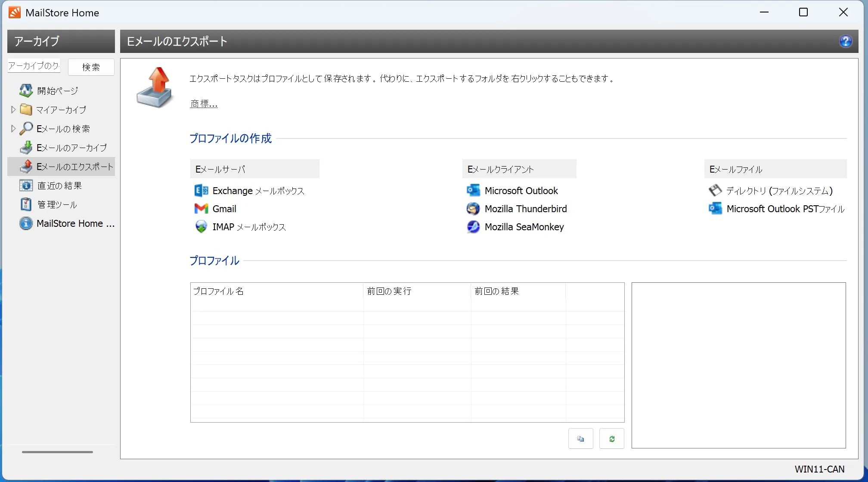Open help with blue question icon
The image size is (868, 482).
point(845,41)
